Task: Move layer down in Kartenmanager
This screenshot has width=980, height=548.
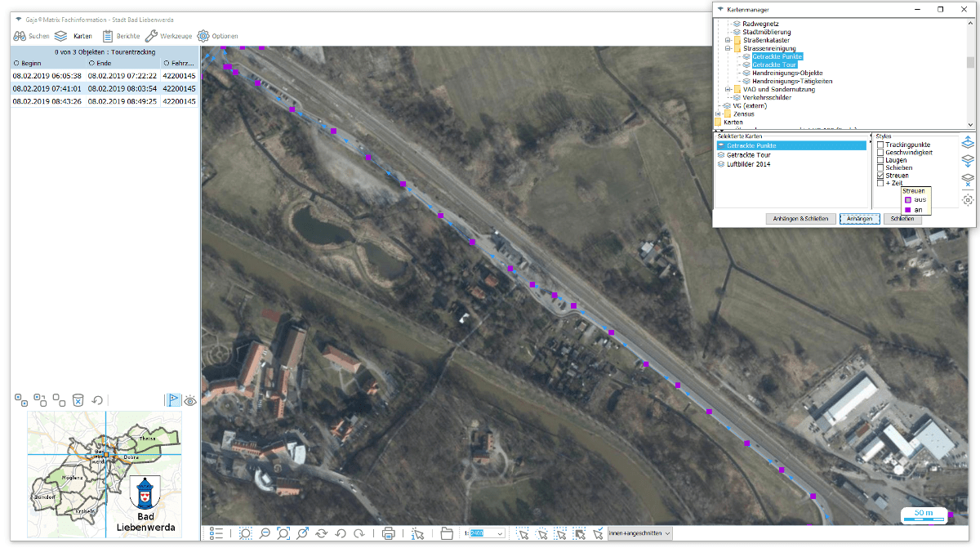Action: tap(968, 161)
